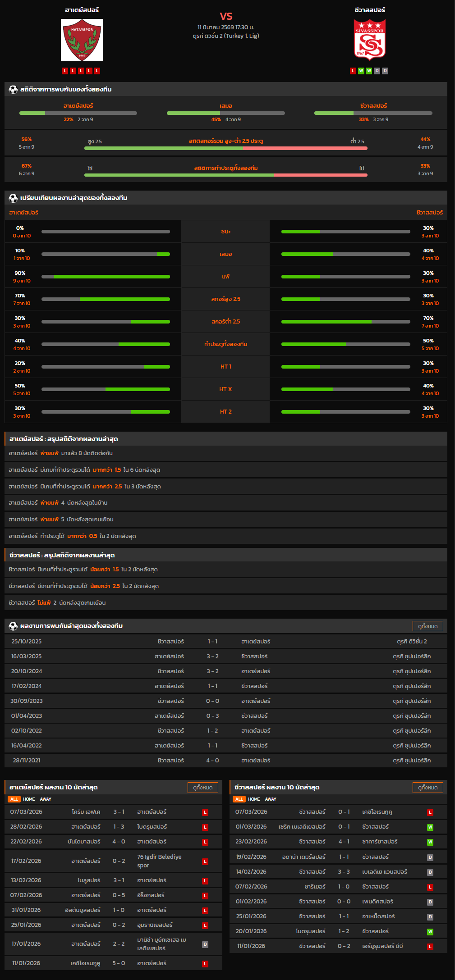455x980 pixels.
Task: Select ALL filter in Sivasspor last 10 matches
Action: point(239,799)
